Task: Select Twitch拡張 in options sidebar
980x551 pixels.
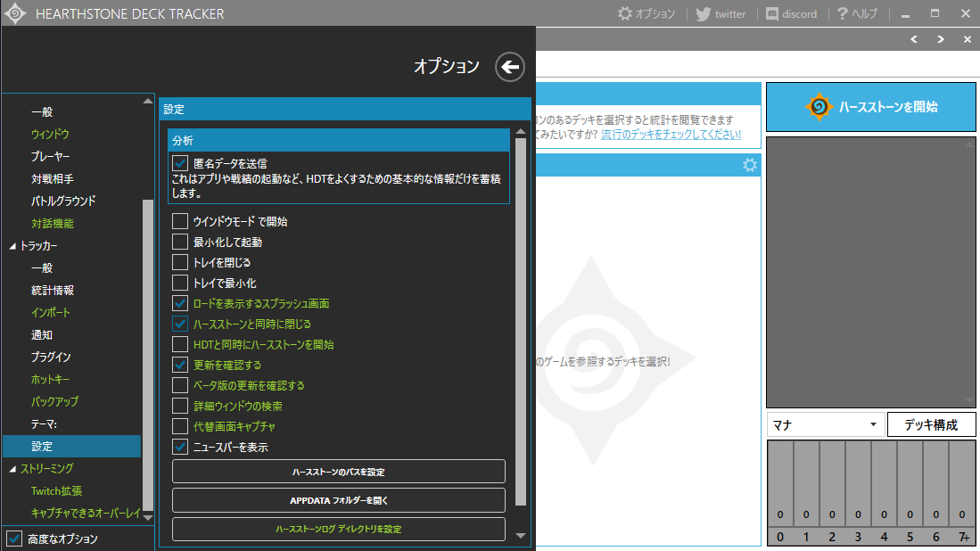Action: click(x=56, y=491)
